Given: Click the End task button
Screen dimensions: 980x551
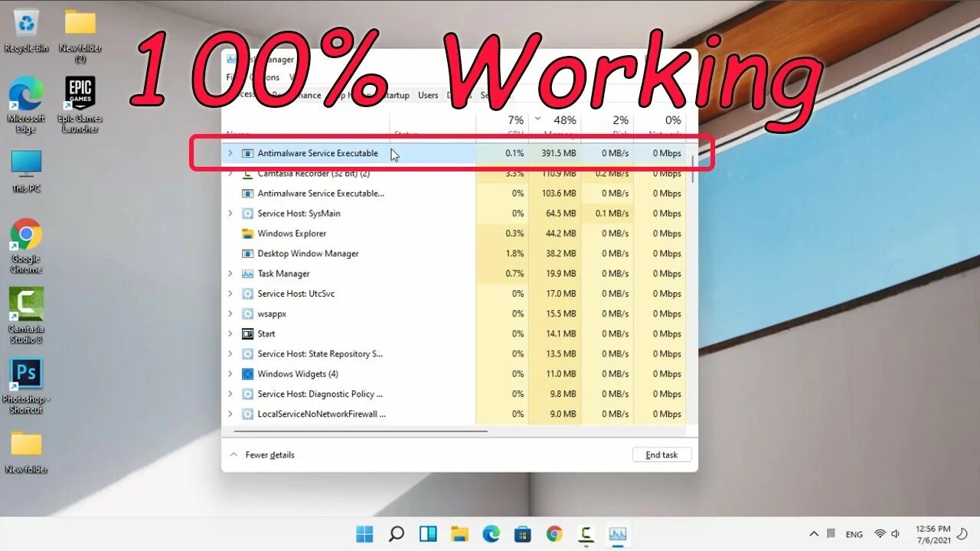Looking at the screenshot, I should (x=661, y=455).
